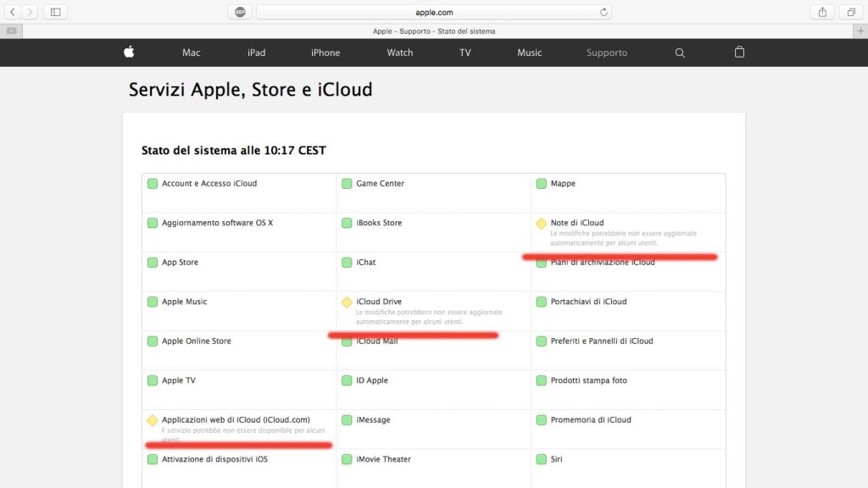Image resolution: width=868 pixels, height=488 pixels.
Task: Click the green status indicator beside App Store
Action: [153, 263]
